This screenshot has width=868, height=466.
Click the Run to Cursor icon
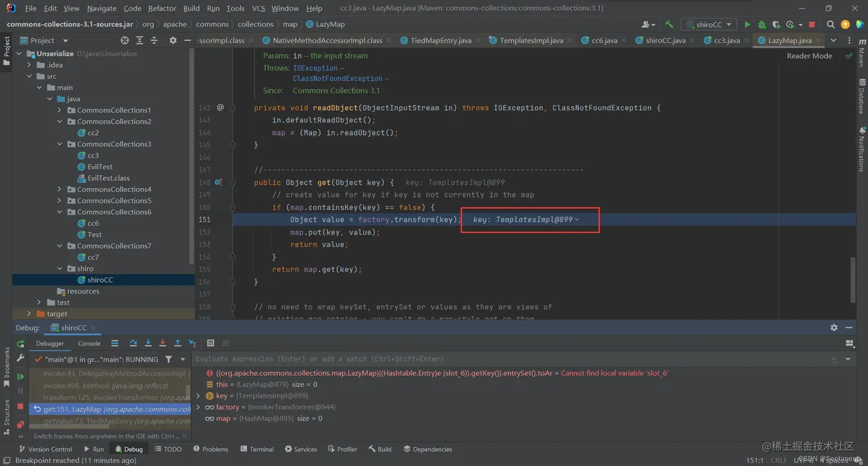(x=192, y=343)
